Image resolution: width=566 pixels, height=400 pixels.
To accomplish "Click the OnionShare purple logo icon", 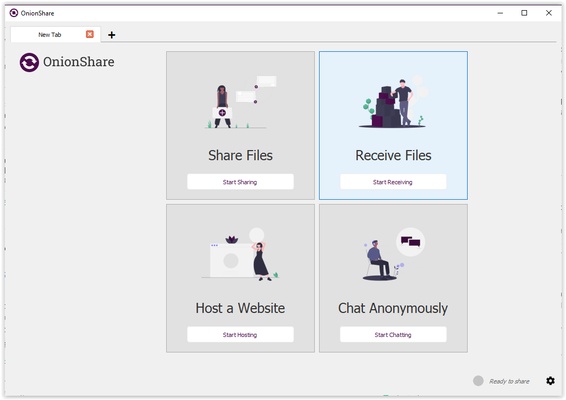I will 29,62.
